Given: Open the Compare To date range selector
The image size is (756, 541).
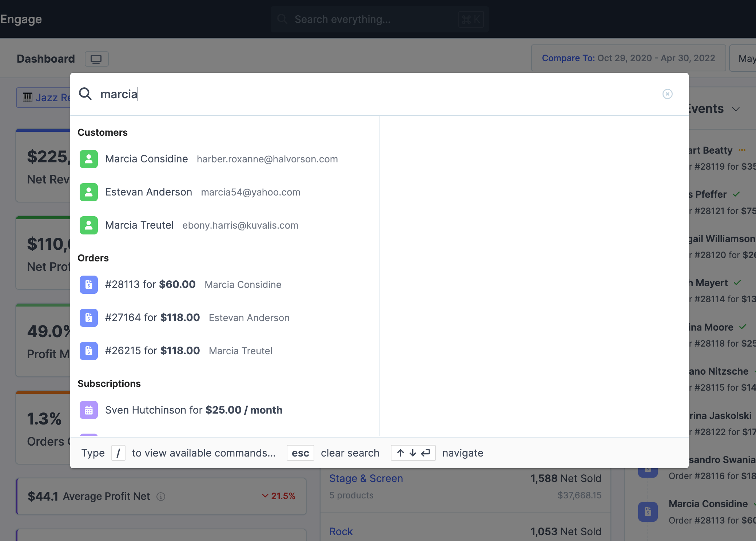Looking at the screenshot, I should pyautogui.click(x=628, y=58).
